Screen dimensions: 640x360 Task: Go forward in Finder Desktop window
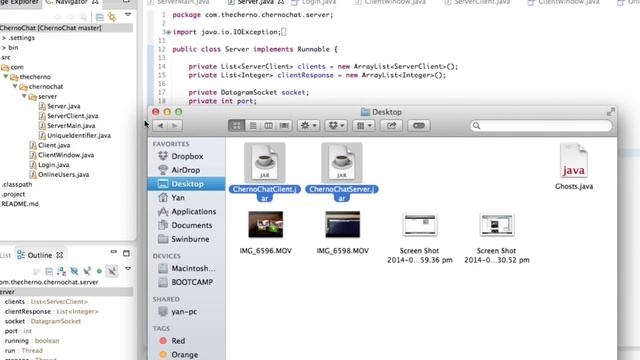(x=175, y=126)
